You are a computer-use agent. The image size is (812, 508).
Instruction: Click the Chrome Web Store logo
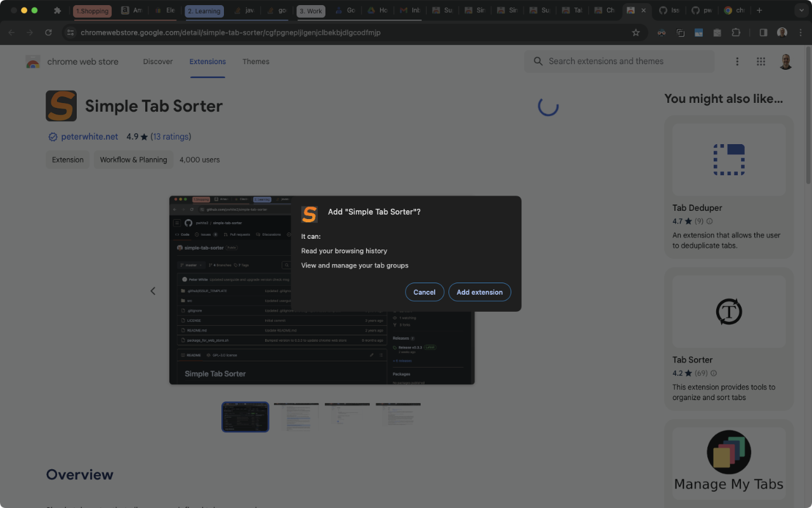pos(33,61)
